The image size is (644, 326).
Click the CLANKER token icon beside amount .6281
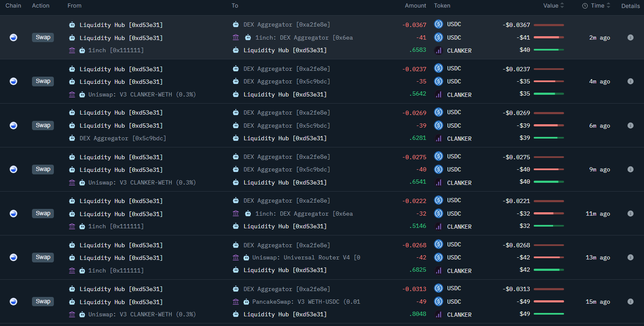(x=439, y=139)
